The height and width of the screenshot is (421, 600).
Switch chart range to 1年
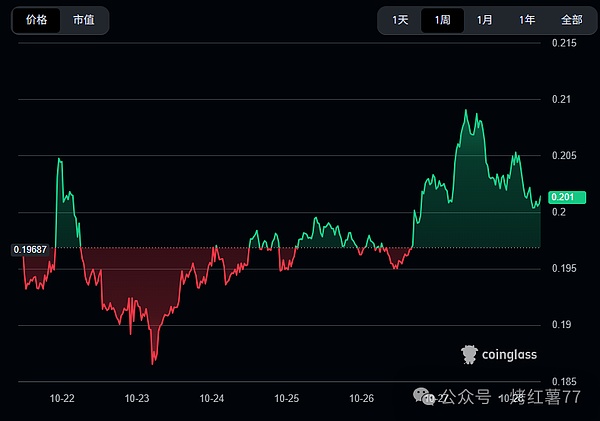(526, 20)
